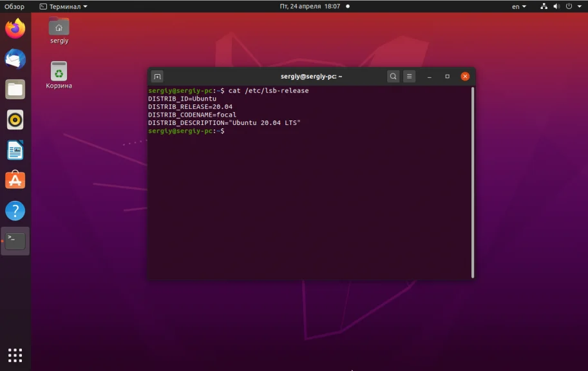Launch Firefox from the dock
This screenshot has height=371, width=588.
pos(15,29)
